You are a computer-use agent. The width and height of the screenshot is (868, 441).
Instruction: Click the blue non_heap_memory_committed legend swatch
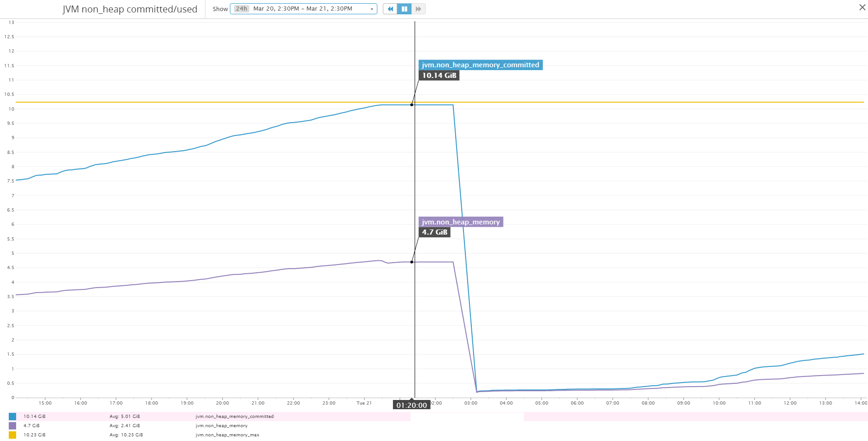coord(12,417)
